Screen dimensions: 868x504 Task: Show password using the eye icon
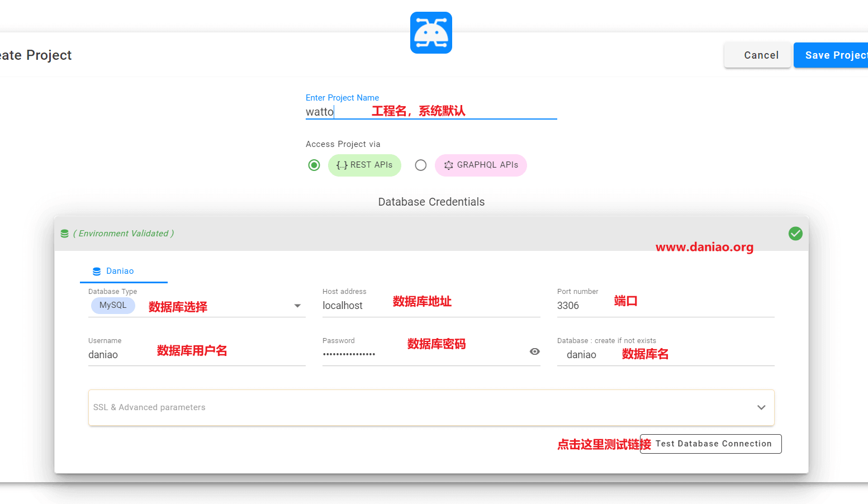pos(535,351)
